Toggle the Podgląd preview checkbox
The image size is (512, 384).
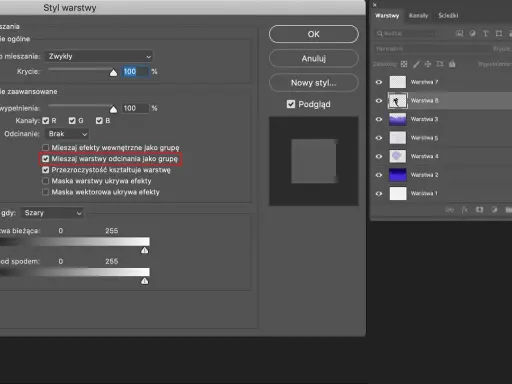tap(291, 104)
